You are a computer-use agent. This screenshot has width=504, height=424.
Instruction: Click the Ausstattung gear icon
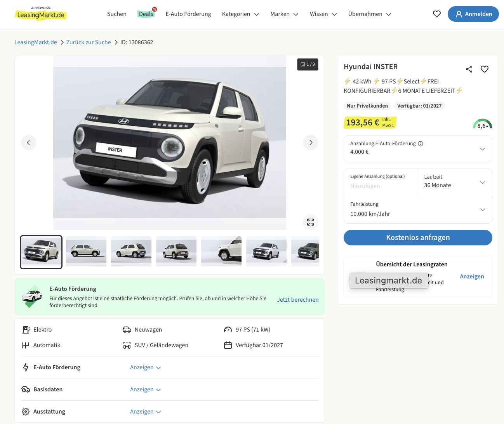[x=26, y=412]
